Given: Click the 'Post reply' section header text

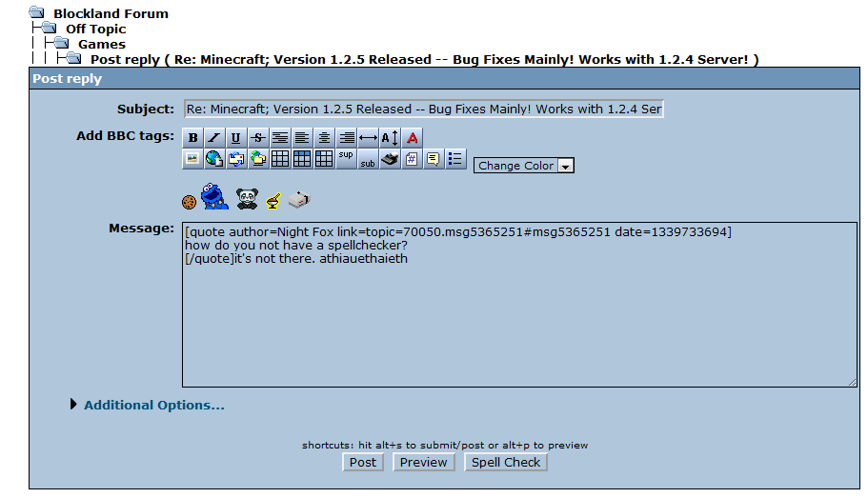Looking at the screenshot, I should tap(67, 79).
